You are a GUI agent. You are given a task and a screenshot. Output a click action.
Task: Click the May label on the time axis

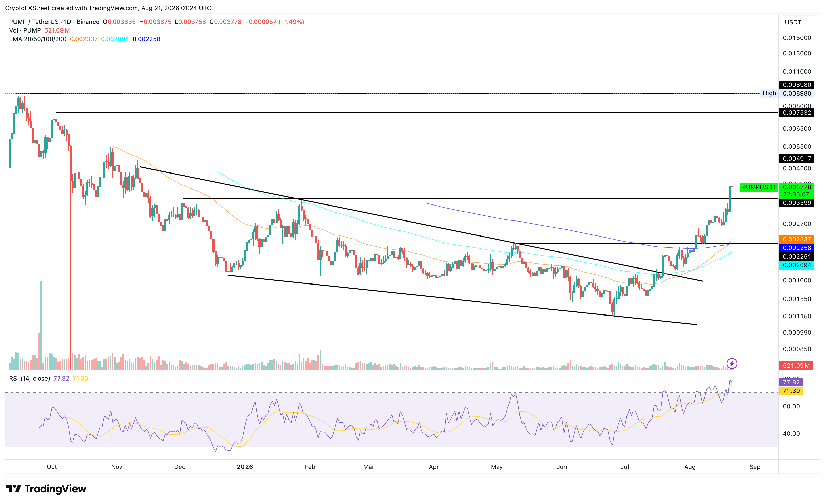pos(496,467)
